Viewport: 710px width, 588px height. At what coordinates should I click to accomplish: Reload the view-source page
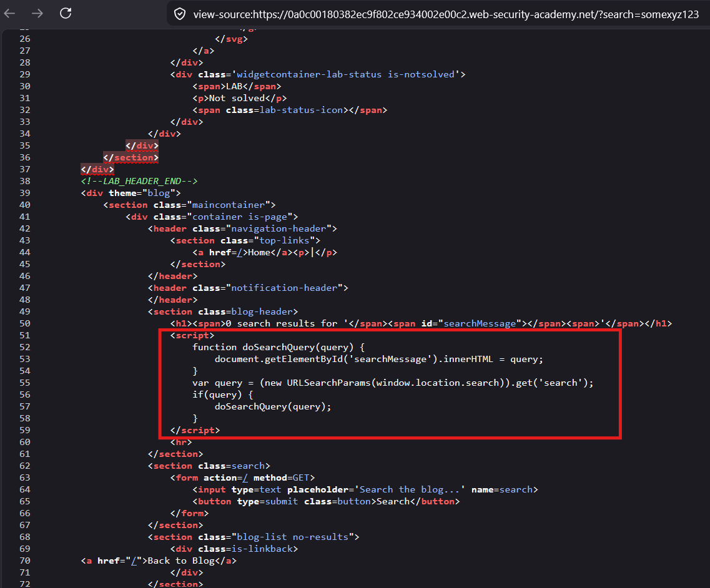pos(66,13)
